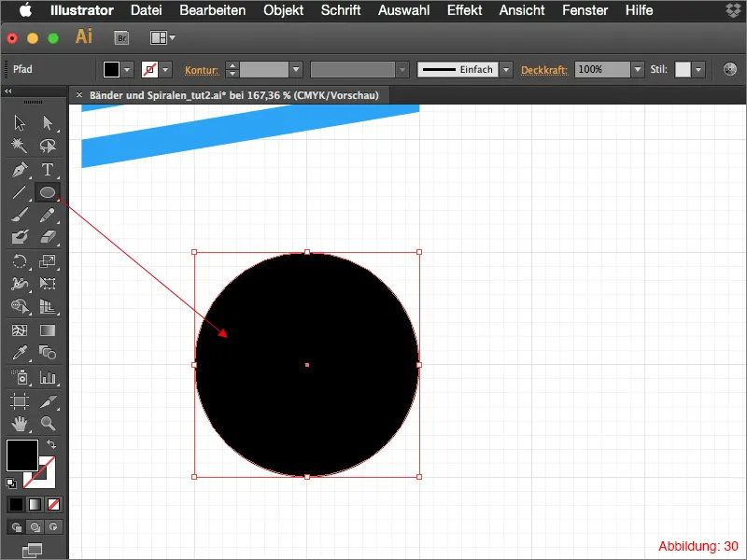Viewport: 747px width, 560px height.
Task: Open the Deckkraft opacity dropdown
Action: pyautogui.click(x=638, y=70)
